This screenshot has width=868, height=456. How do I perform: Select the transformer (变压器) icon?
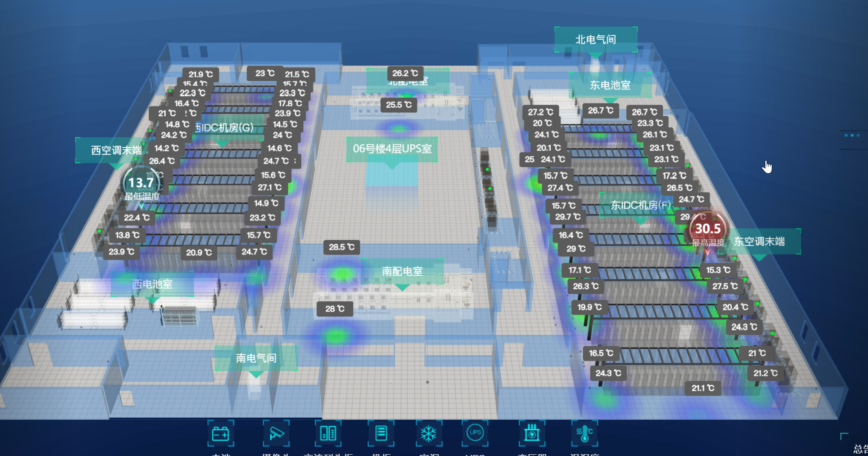point(531,434)
